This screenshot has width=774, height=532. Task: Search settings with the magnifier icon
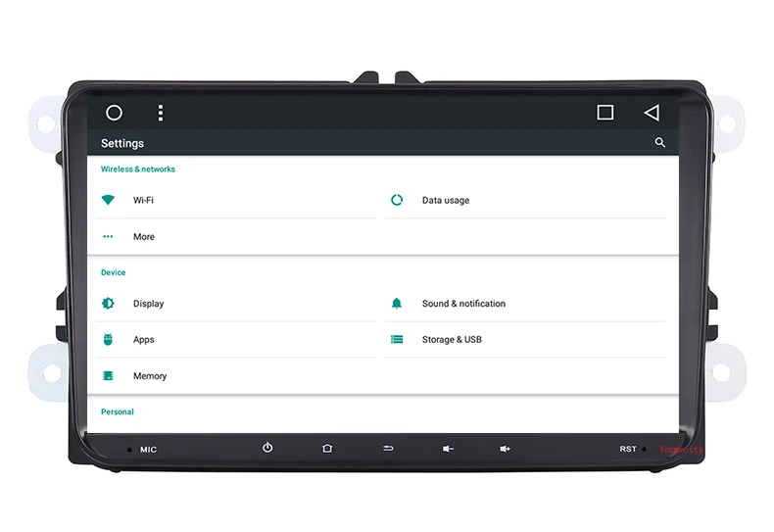pos(660,143)
